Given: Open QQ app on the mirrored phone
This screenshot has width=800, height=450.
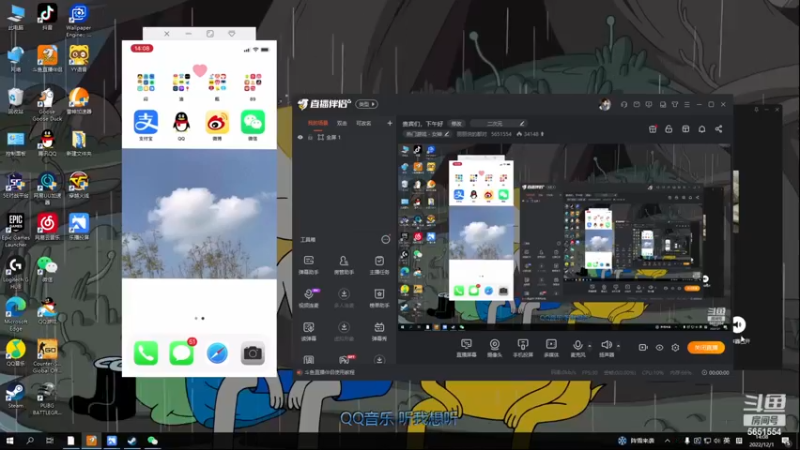Looking at the screenshot, I should pyautogui.click(x=182, y=122).
